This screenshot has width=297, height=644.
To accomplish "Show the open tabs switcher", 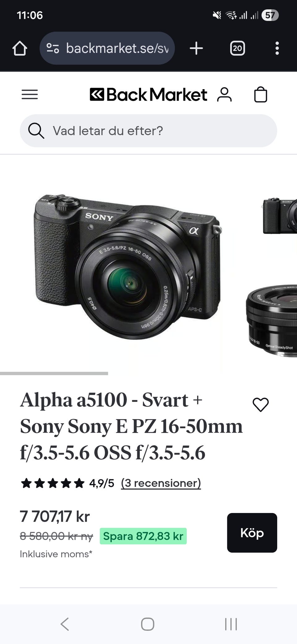I will tap(237, 48).
